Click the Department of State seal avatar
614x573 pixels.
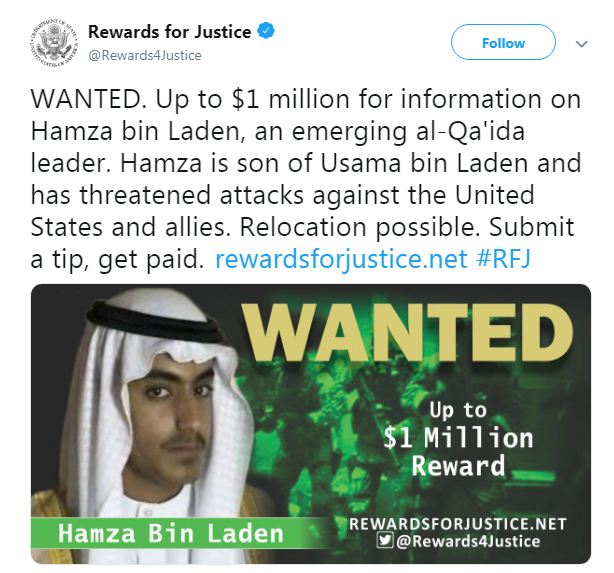pyautogui.click(x=54, y=42)
